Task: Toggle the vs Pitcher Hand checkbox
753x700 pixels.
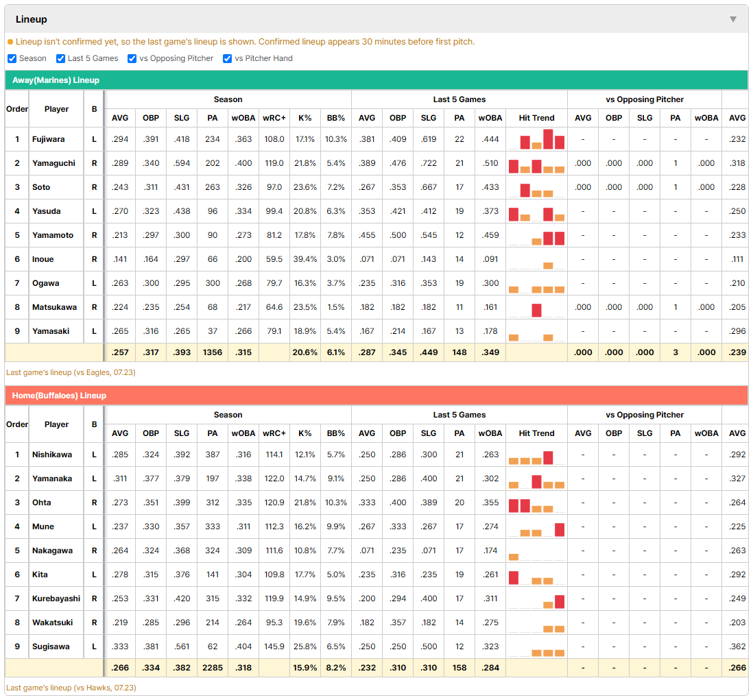Action: [x=227, y=58]
